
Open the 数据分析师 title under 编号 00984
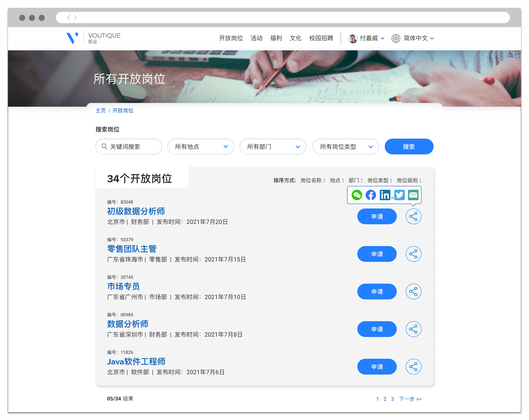pos(128,324)
